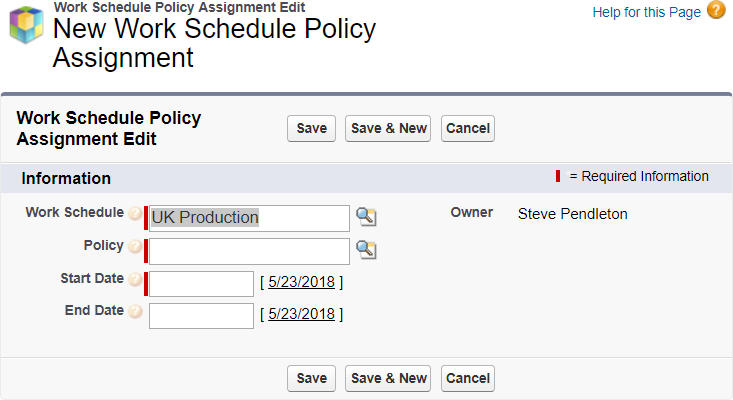Click the Work Schedule lookup magnifier icon
The width and height of the screenshot is (733, 400).
pyautogui.click(x=366, y=217)
